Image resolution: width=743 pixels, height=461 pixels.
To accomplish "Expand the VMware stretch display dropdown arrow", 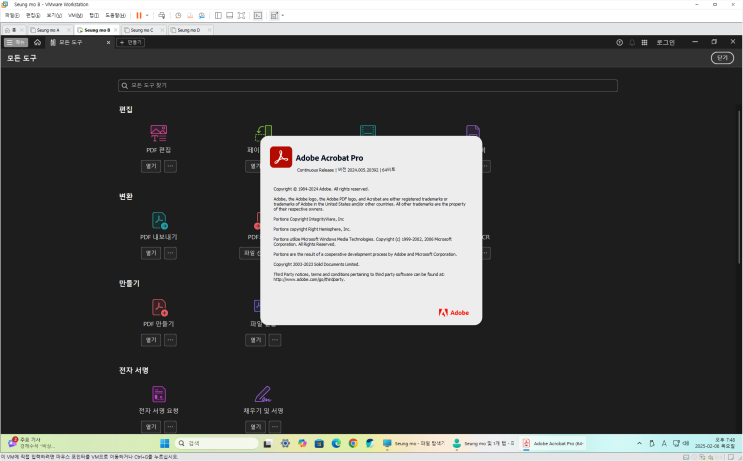I will click(x=282, y=15).
